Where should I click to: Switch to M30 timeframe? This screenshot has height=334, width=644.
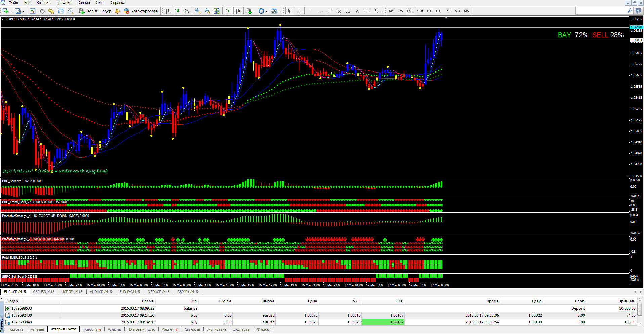(x=420, y=11)
